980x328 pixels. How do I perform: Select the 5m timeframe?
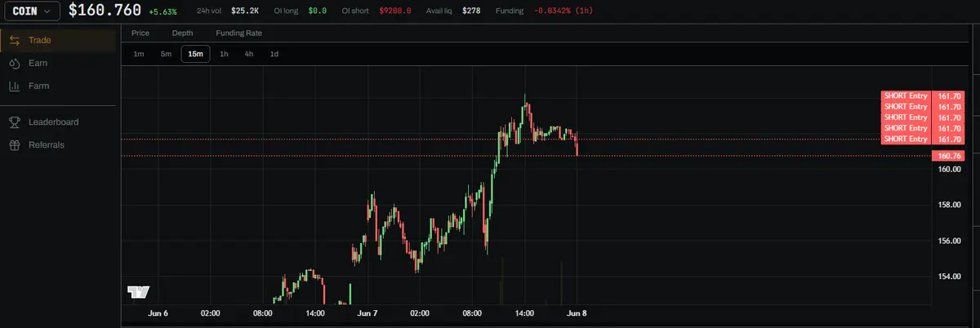[166, 54]
